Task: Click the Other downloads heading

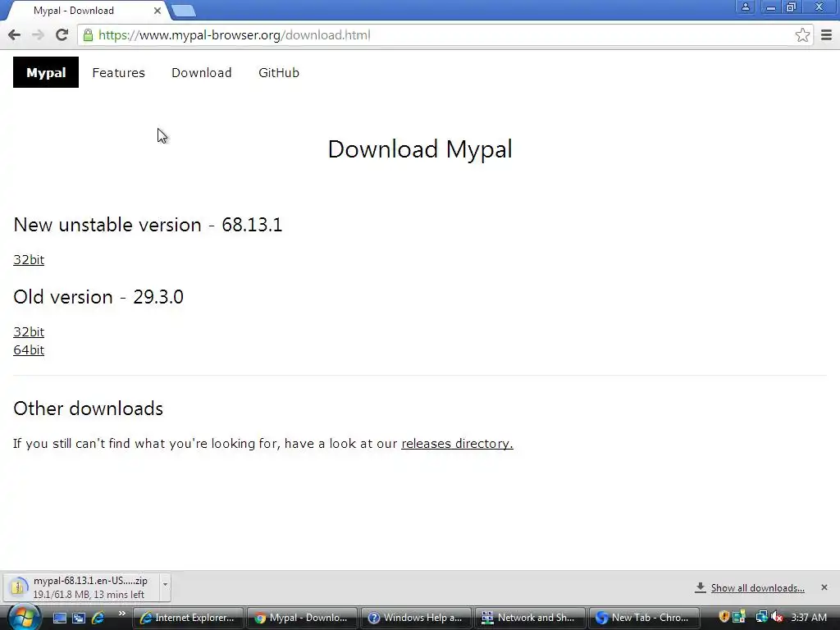Action: click(89, 409)
